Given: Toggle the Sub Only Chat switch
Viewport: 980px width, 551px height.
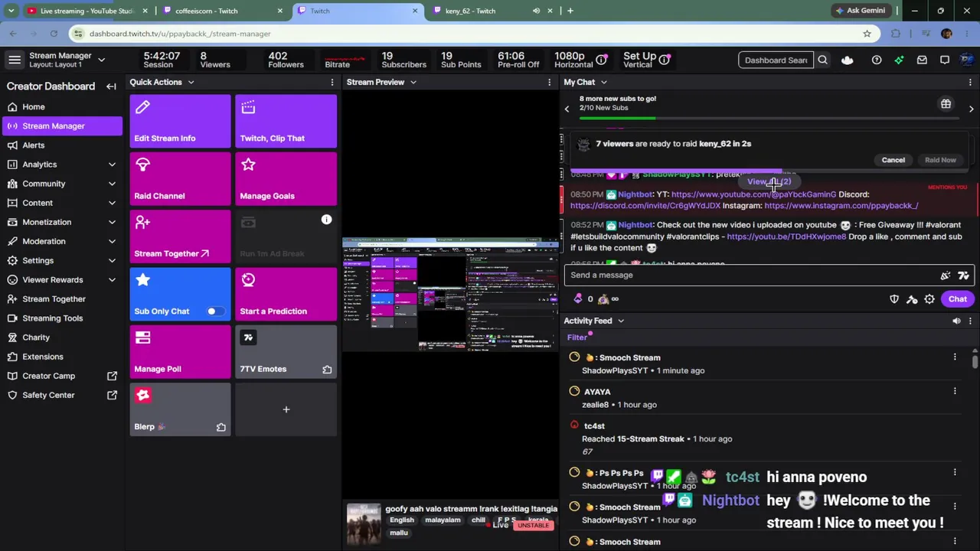Looking at the screenshot, I should pos(215,311).
